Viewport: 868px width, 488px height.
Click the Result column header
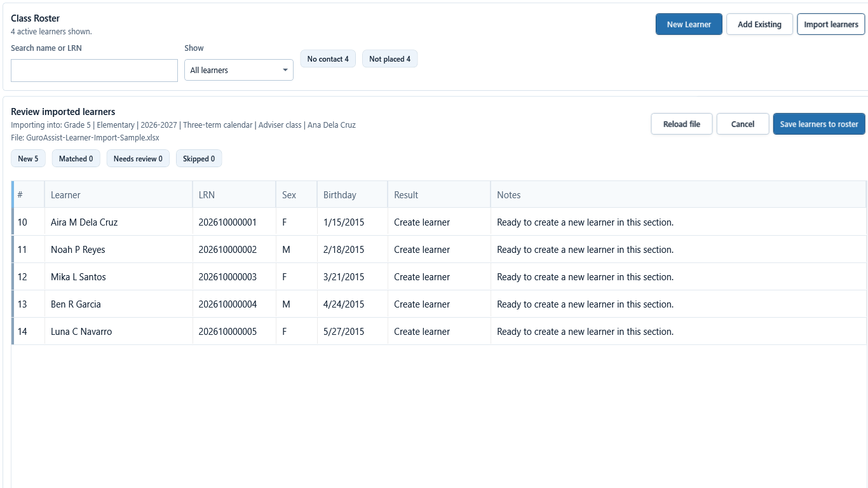439,194
